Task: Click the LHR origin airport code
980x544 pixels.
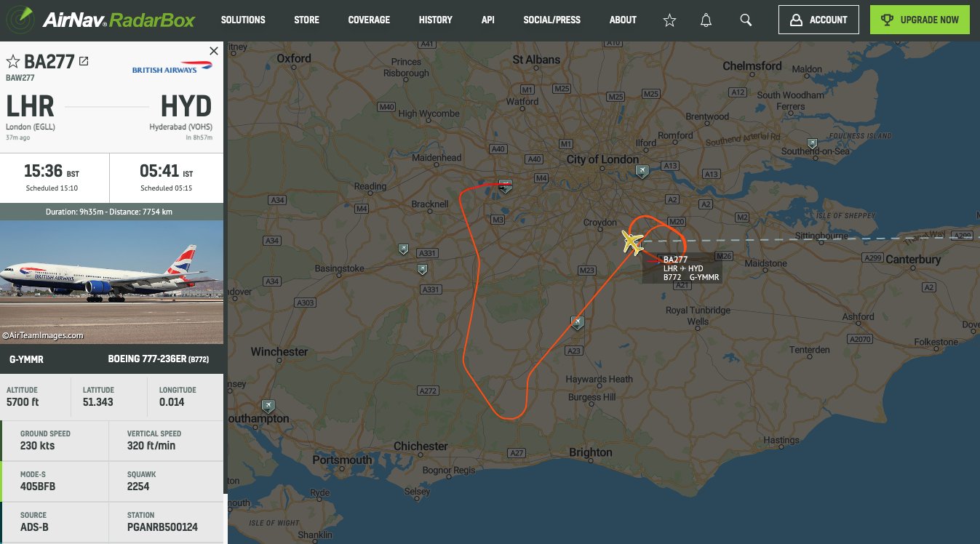Action: 31,107
